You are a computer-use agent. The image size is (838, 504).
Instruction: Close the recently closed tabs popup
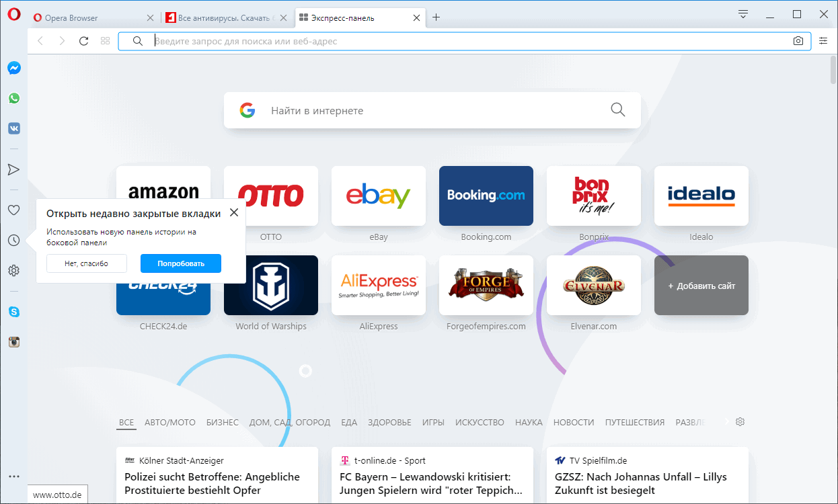pos(233,212)
